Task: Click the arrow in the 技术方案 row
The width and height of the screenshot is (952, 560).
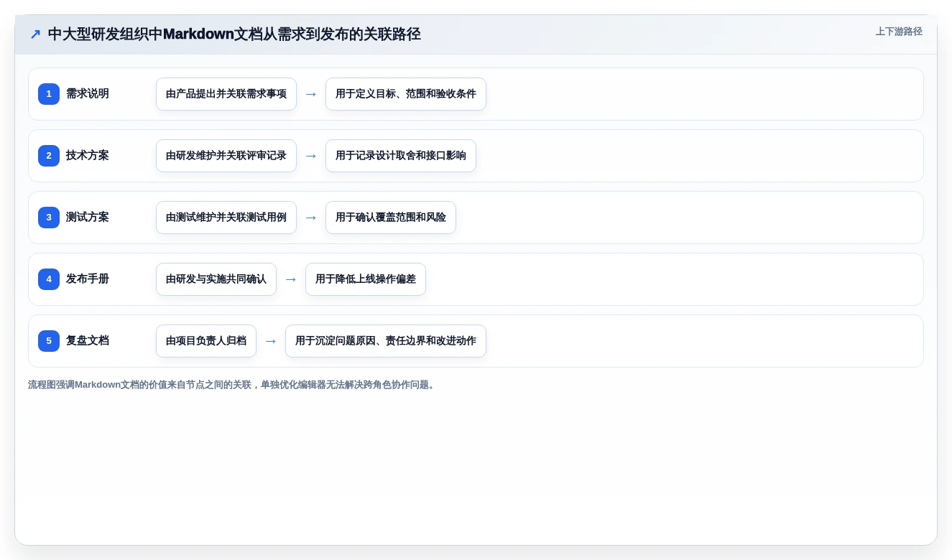Action: [311, 156]
